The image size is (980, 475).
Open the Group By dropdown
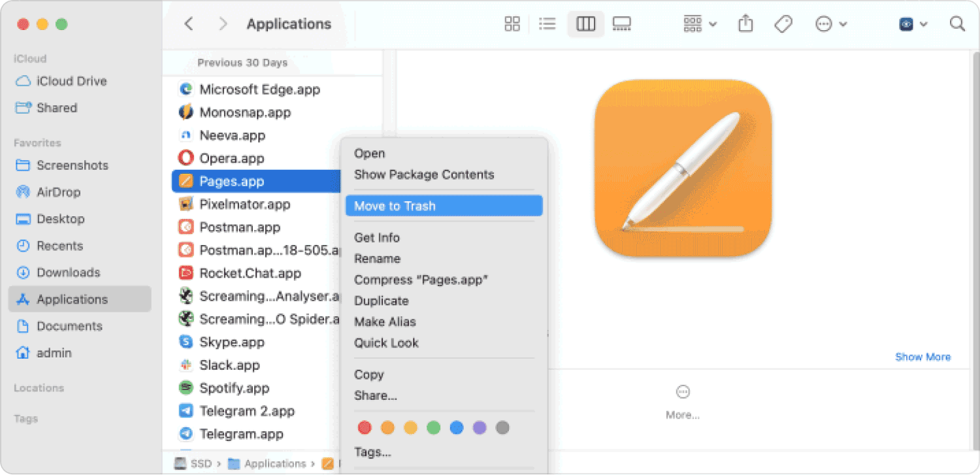coord(700,24)
